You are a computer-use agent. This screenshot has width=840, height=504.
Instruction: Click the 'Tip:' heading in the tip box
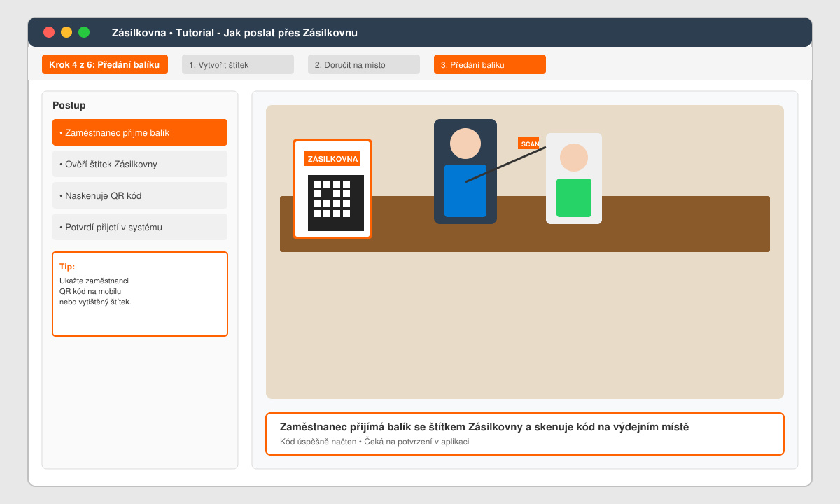pyautogui.click(x=67, y=267)
